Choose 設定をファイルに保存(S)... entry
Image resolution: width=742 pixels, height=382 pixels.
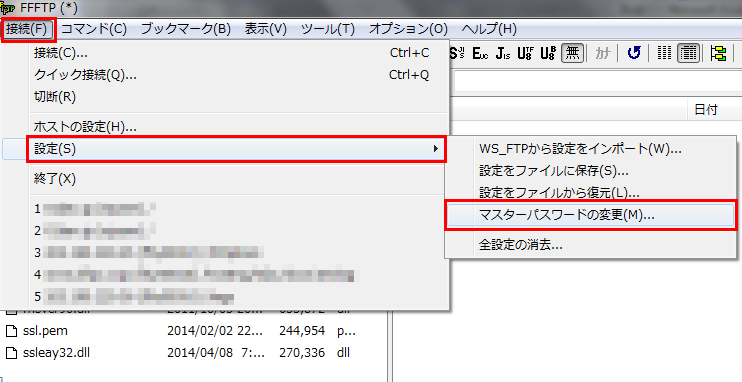click(554, 171)
